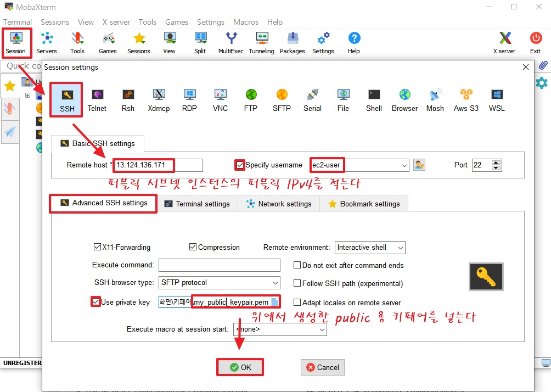Open Tunneling from toolbar
The height and width of the screenshot is (392, 551).
(261, 43)
